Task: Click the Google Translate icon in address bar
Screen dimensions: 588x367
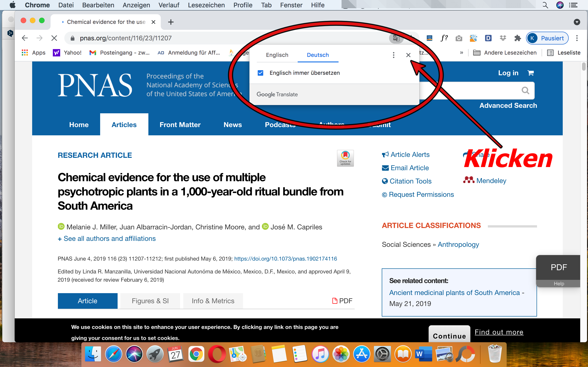Action: coord(396,38)
